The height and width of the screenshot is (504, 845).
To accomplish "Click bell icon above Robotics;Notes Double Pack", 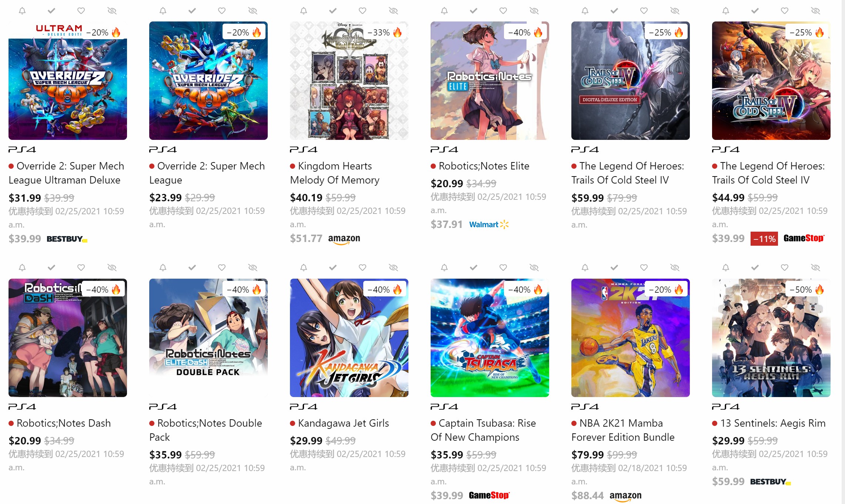I will pyautogui.click(x=163, y=268).
